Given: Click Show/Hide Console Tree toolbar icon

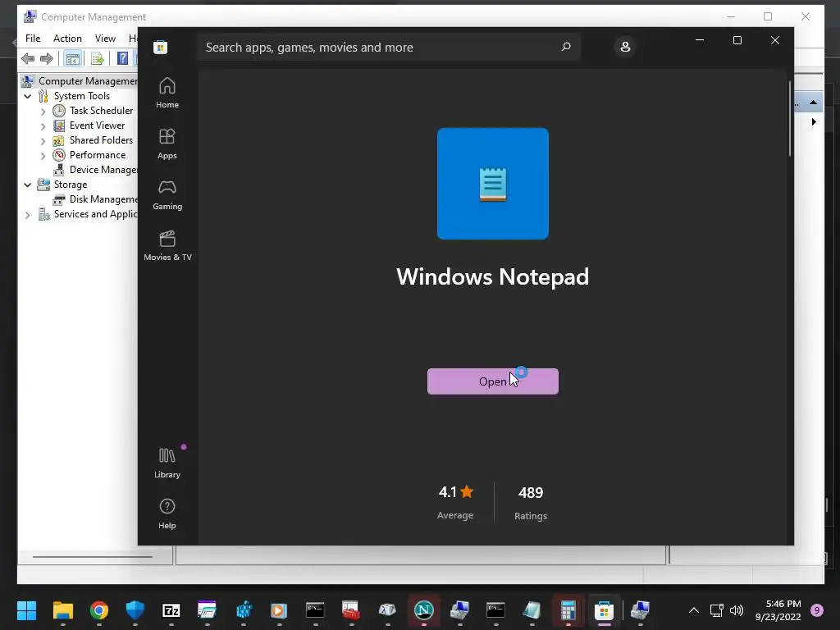Looking at the screenshot, I should 72,58.
